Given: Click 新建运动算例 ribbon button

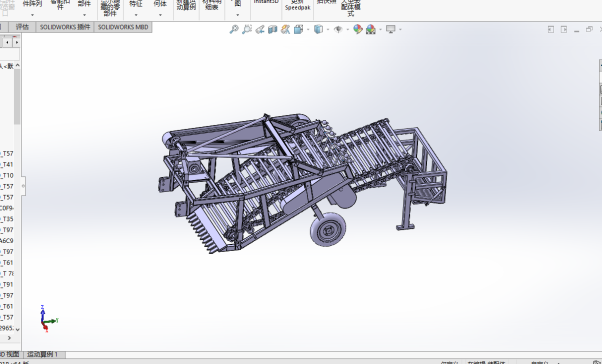Looking at the screenshot, I should pyautogui.click(x=186, y=5).
